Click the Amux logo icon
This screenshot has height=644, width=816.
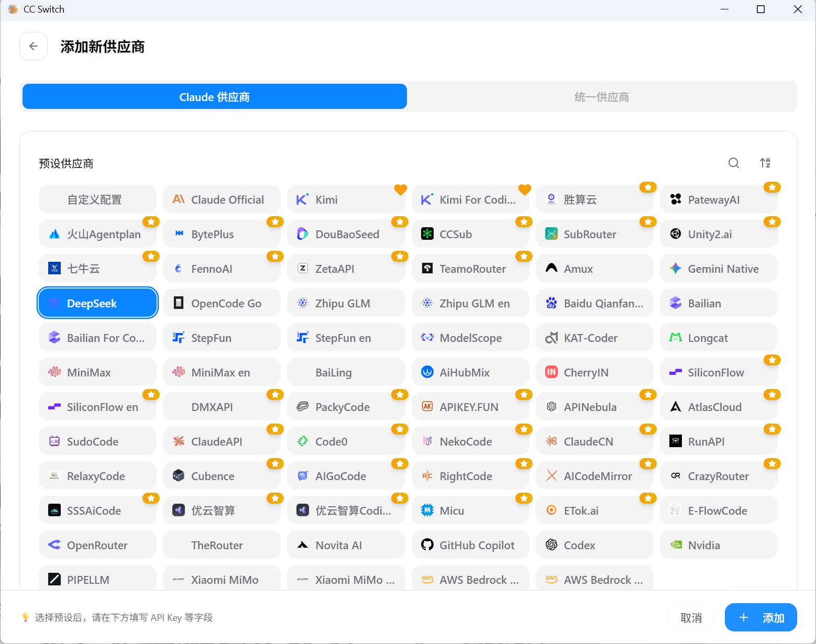(552, 269)
